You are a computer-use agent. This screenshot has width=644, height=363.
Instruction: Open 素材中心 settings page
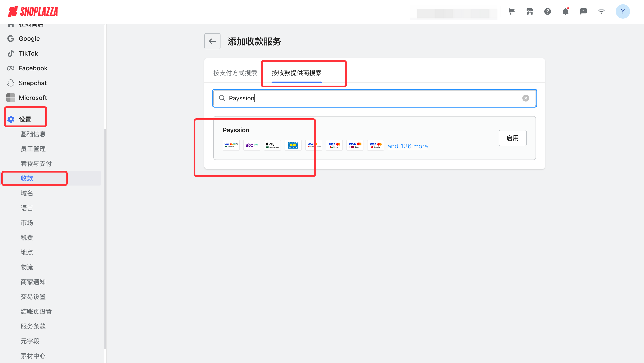33,356
